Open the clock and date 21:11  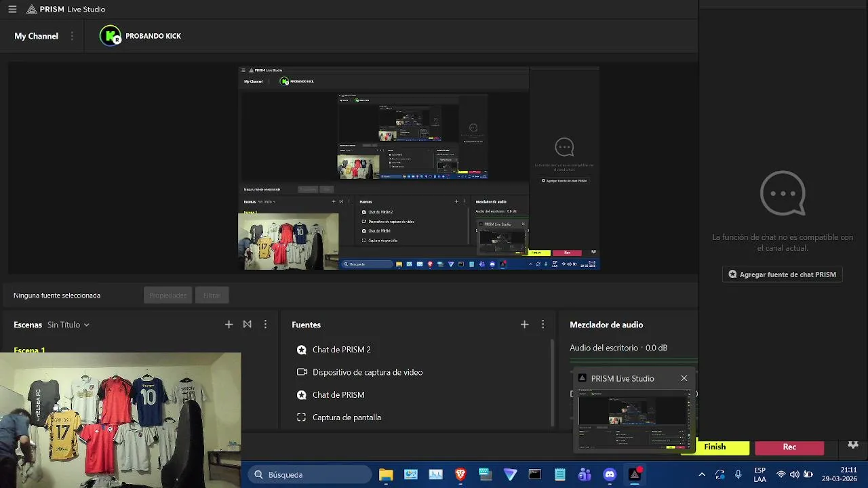(x=840, y=474)
